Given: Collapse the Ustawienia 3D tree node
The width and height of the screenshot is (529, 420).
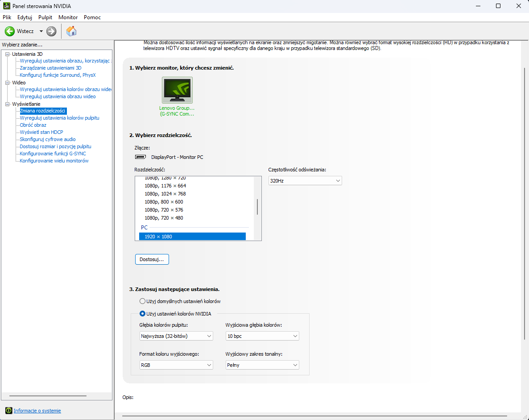Looking at the screenshot, I should 7,54.
